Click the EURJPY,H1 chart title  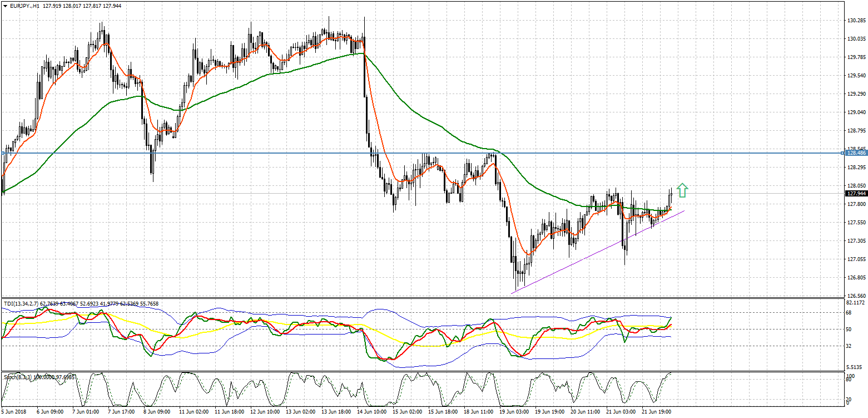[24, 6]
